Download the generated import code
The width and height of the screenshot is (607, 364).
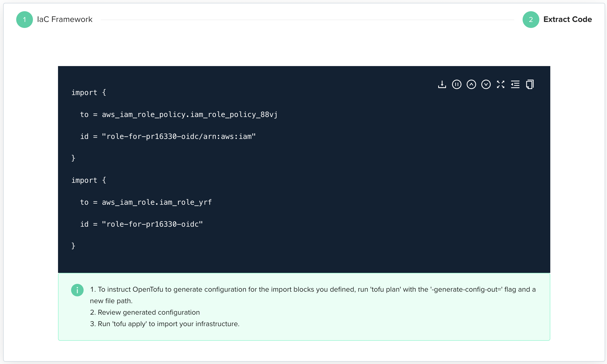(442, 84)
